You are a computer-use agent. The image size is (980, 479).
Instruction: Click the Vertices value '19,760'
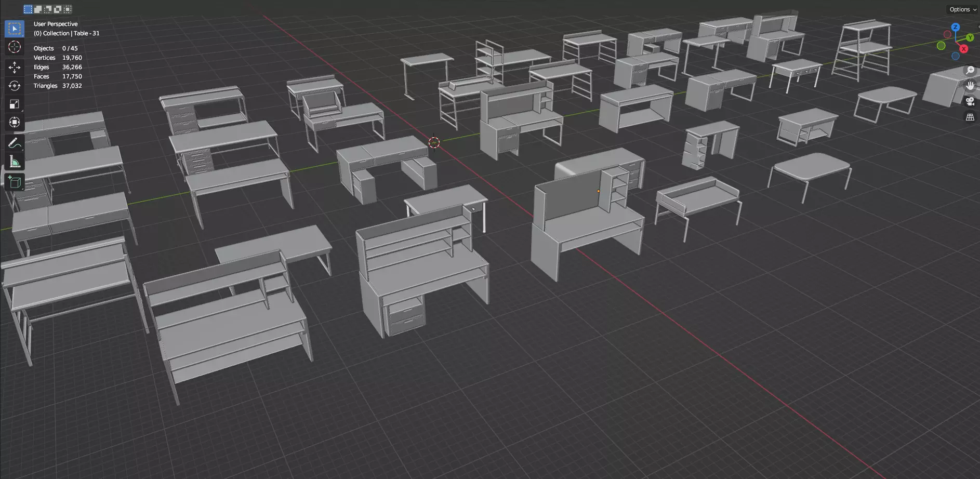pos(72,58)
